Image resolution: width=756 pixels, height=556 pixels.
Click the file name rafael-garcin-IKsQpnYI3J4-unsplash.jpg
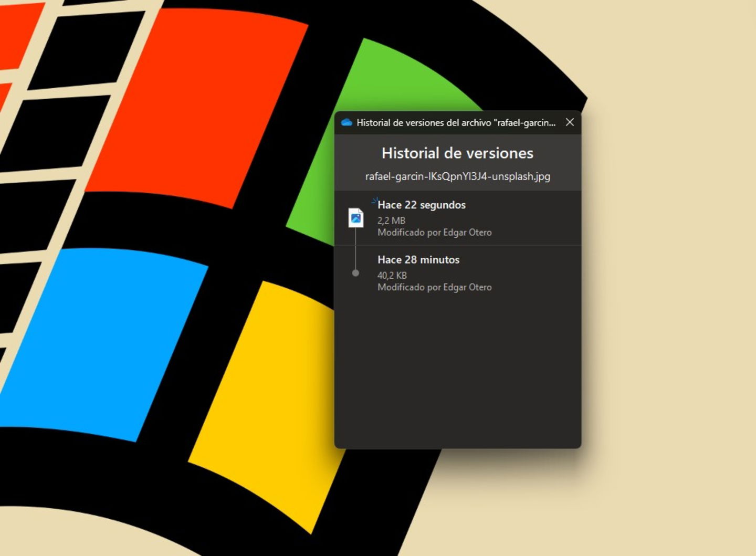[x=458, y=176]
